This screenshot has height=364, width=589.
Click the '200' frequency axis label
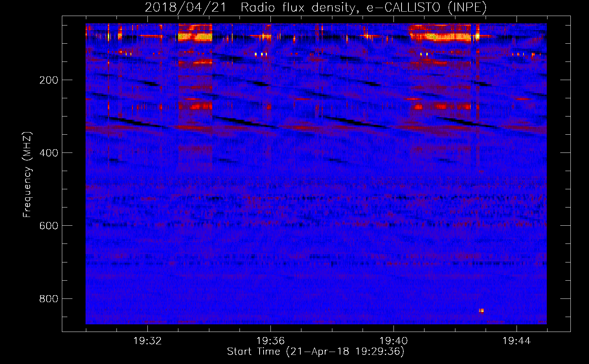(49, 80)
